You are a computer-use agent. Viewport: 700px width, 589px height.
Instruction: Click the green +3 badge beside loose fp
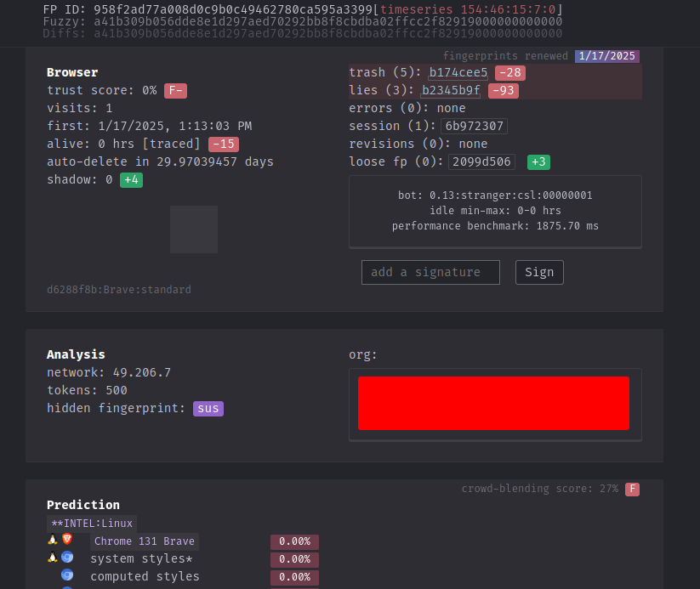tap(538, 161)
